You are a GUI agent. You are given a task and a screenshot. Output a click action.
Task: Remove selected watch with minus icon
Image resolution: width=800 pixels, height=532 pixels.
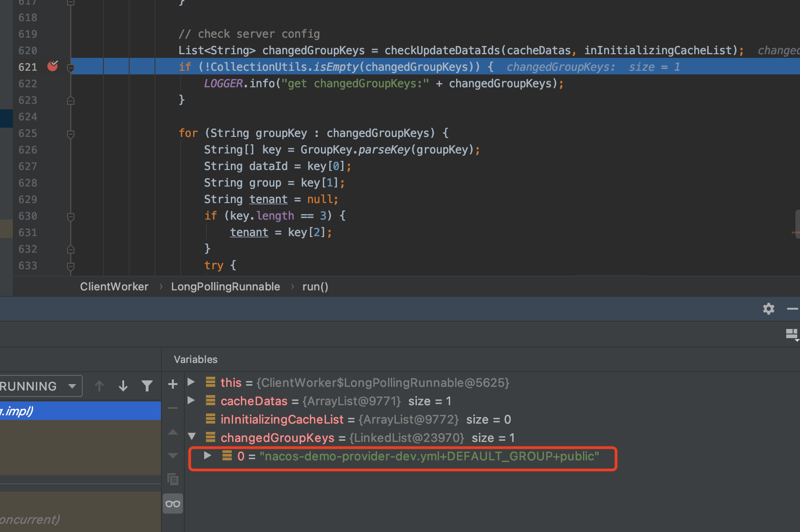(173, 408)
